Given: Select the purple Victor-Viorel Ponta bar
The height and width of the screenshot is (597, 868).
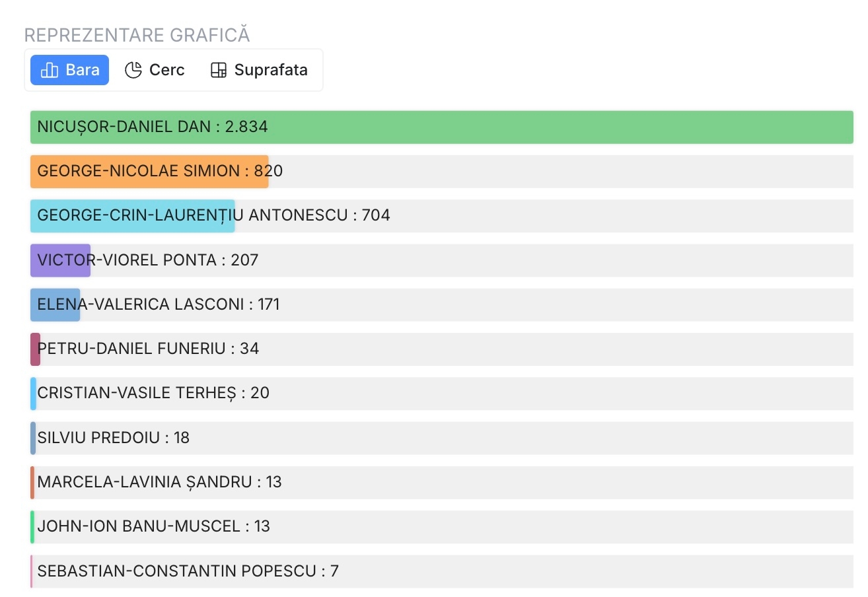Looking at the screenshot, I should (60, 260).
